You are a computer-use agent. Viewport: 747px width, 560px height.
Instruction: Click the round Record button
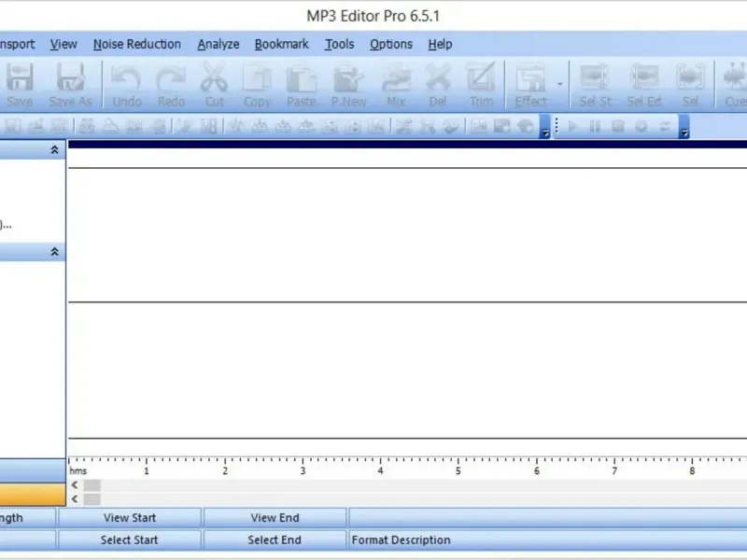coord(641,126)
